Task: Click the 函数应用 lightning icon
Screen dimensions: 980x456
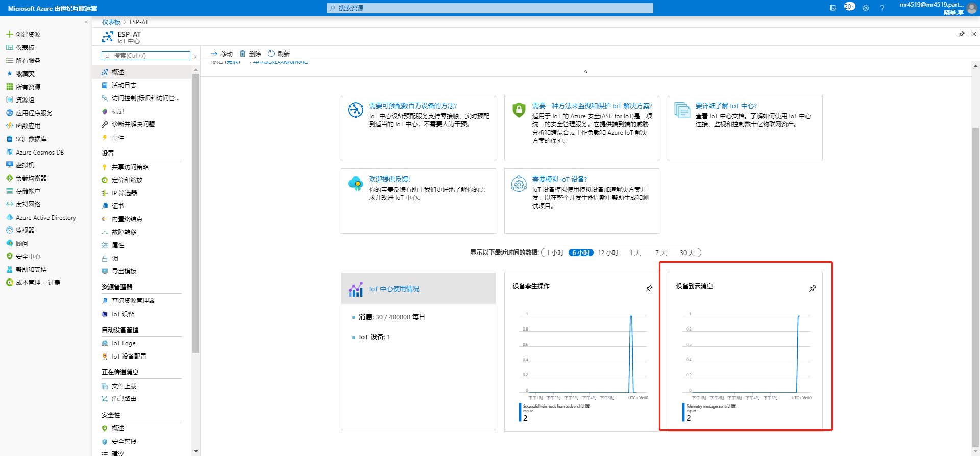Action: point(9,125)
